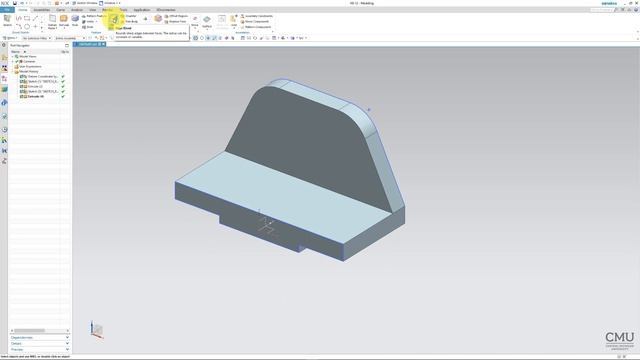640x360 pixels.
Task: Open the Surface tool
Action: (x=207, y=21)
